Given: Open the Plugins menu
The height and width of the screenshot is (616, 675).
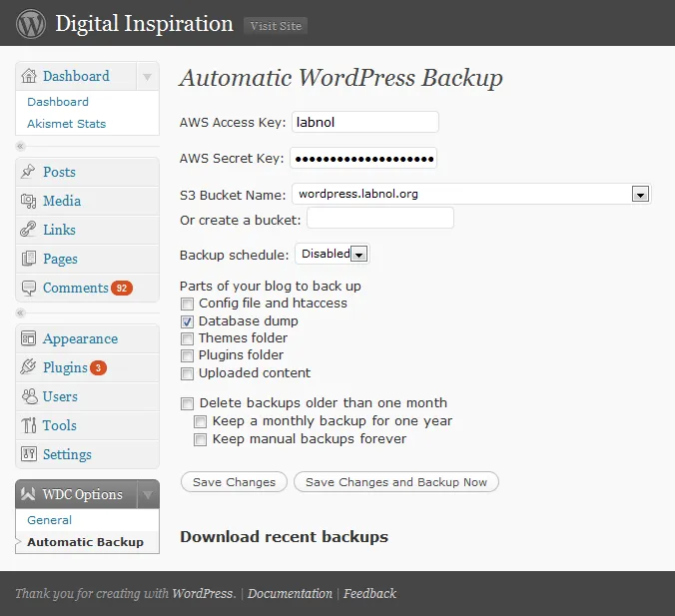Looking at the screenshot, I should point(65,368).
